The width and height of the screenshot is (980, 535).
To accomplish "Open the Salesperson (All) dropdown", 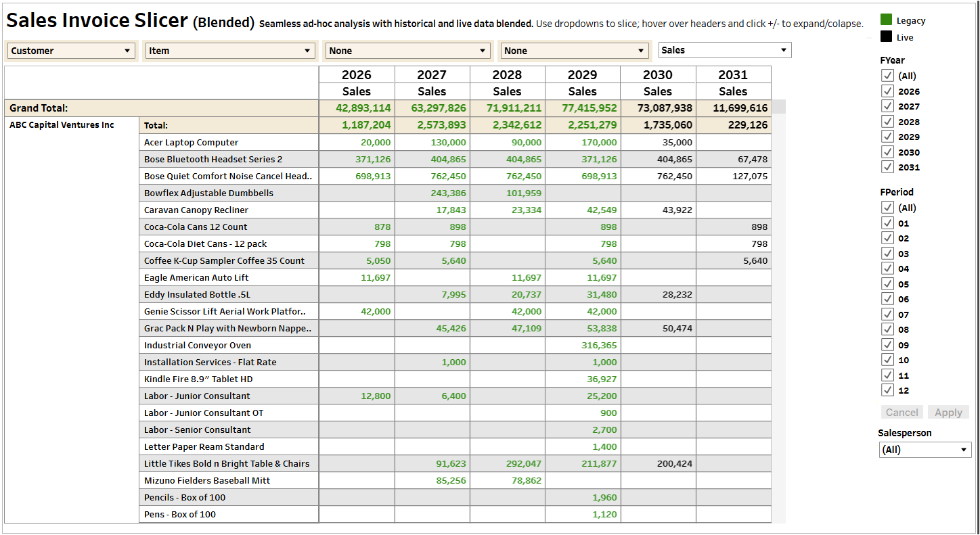I will pyautogui.click(x=925, y=450).
